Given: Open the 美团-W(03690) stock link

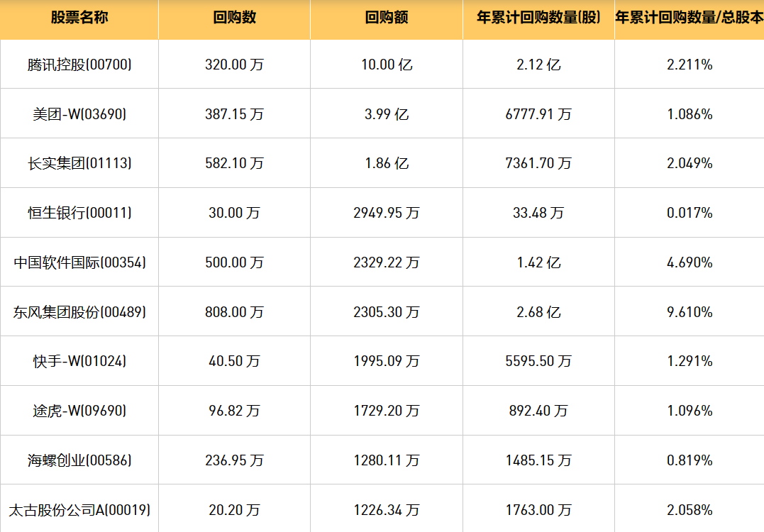Looking at the screenshot, I should [79, 114].
